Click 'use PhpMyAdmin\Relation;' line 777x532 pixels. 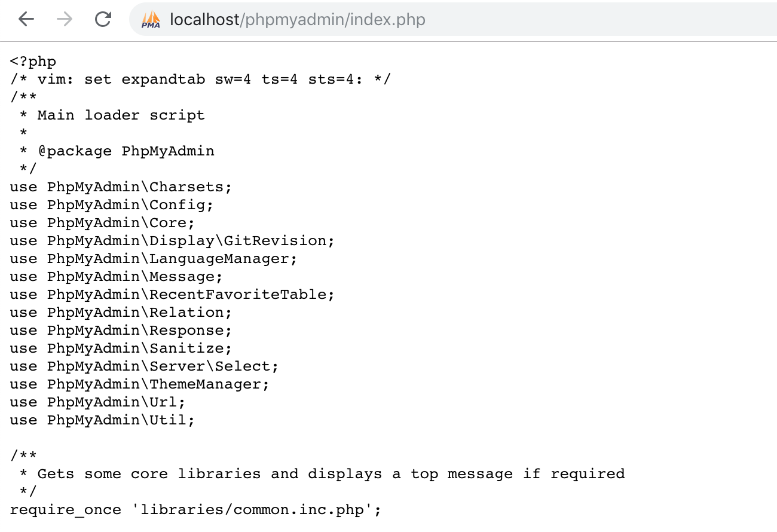tap(121, 313)
